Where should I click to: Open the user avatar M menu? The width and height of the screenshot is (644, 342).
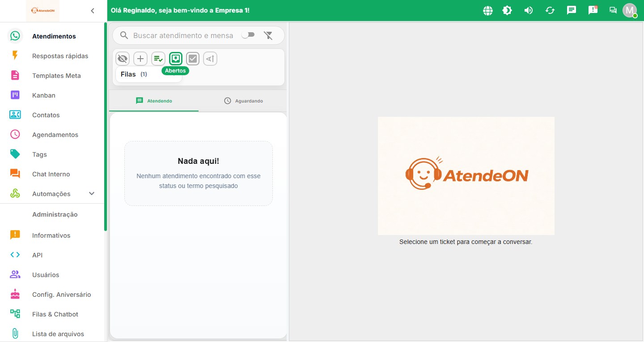click(x=630, y=10)
